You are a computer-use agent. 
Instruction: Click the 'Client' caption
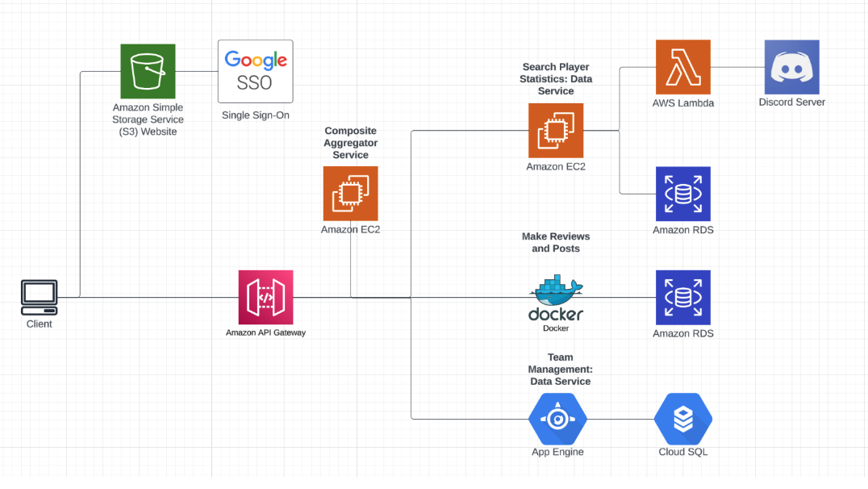40,324
